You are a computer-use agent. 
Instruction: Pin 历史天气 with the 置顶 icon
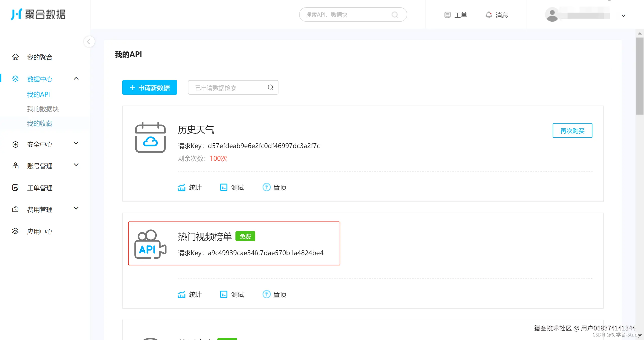pos(266,187)
